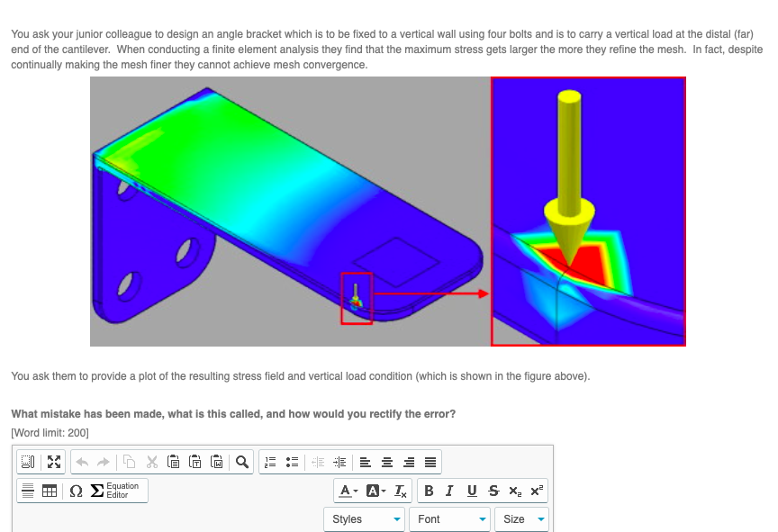
Task: Cut the selected text
Action: point(151,461)
